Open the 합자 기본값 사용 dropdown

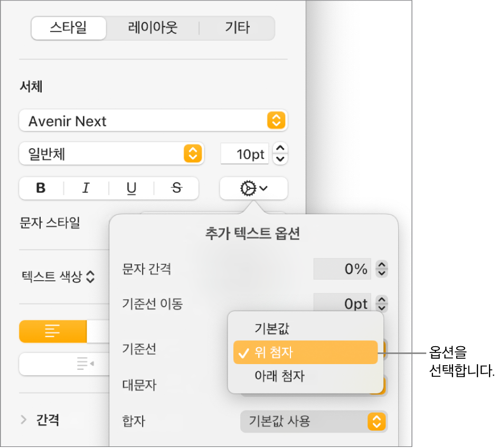[x=314, y=422]
